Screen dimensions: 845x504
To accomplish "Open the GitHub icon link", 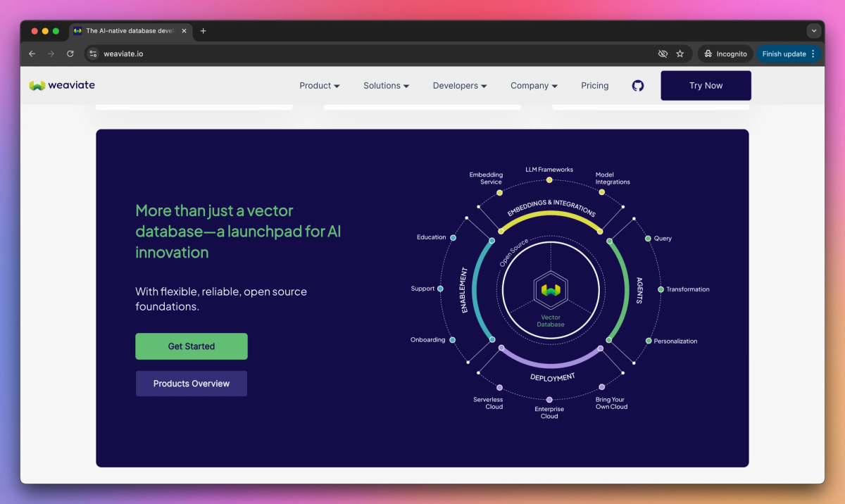I will [x=638, y=86].
